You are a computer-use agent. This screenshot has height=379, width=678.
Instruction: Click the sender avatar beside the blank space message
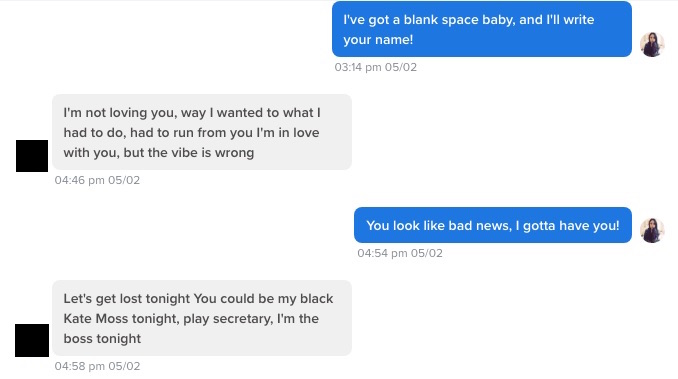(x=652, y=44)
